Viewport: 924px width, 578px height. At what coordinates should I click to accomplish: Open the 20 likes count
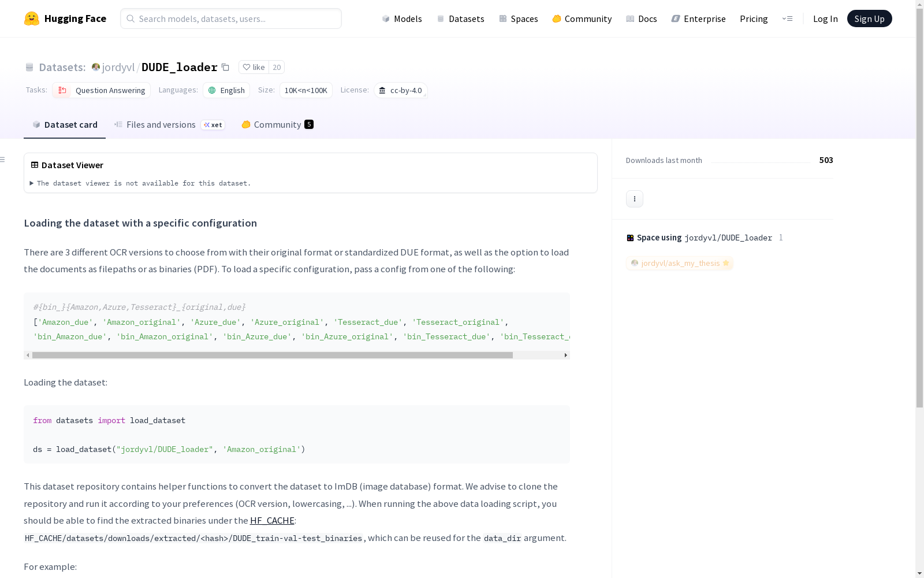[277, 67]
